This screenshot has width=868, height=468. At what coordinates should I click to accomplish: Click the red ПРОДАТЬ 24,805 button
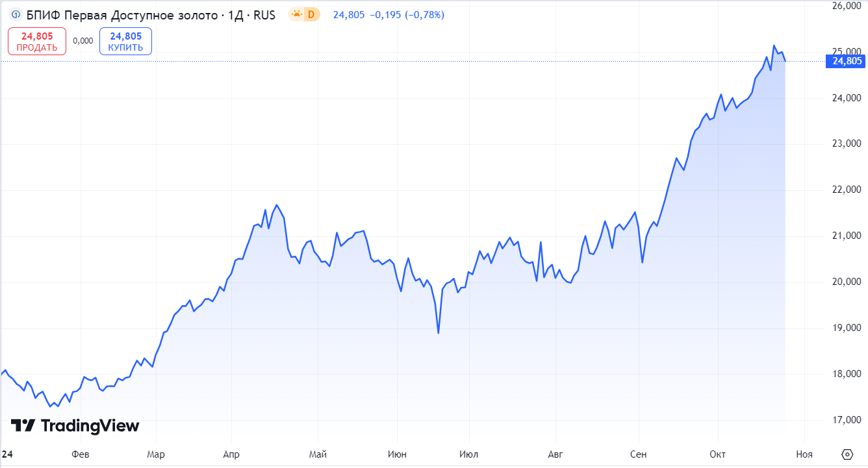pyautogui.click(x=37, y=42)
